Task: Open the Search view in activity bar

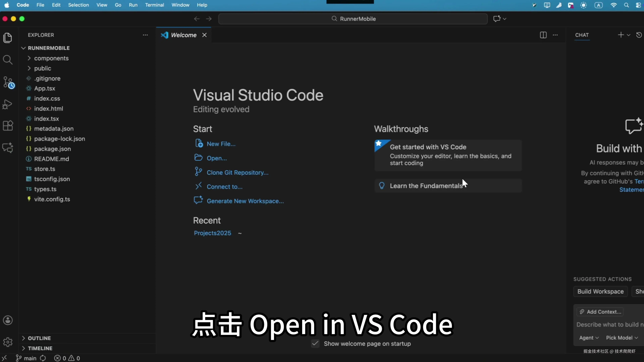Action: point(8,60)
